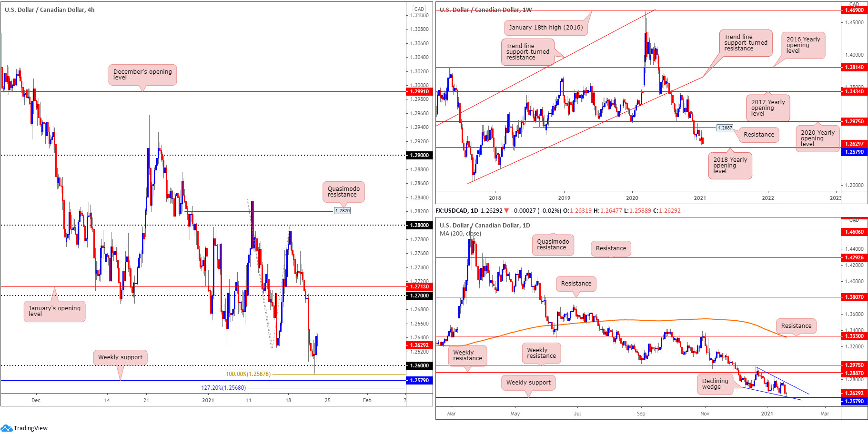Click the 1.46900 price label on weekly chart
Image resolution: width=868 pixels, height=434 pixels.
point(854,10)
